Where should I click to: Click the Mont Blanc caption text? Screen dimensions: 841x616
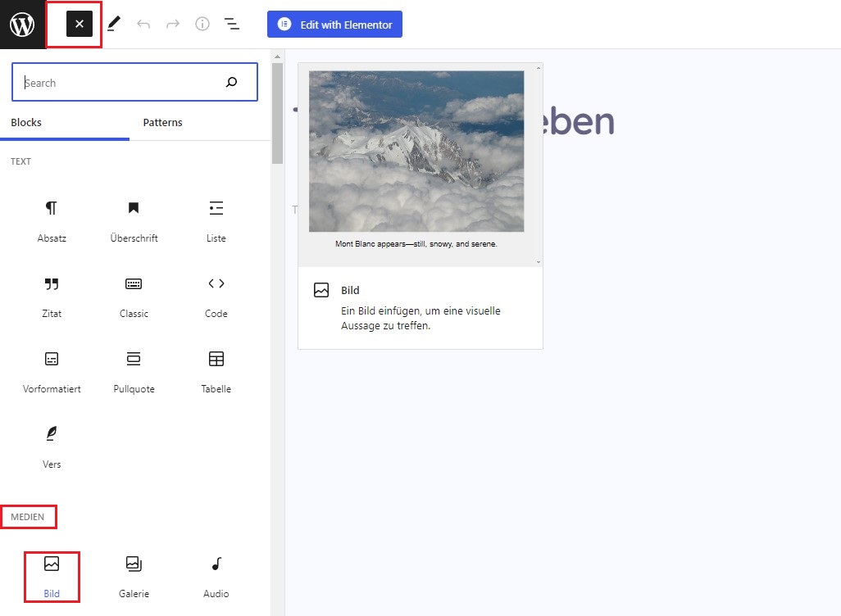pyautogui.click(x=416, y=244)
